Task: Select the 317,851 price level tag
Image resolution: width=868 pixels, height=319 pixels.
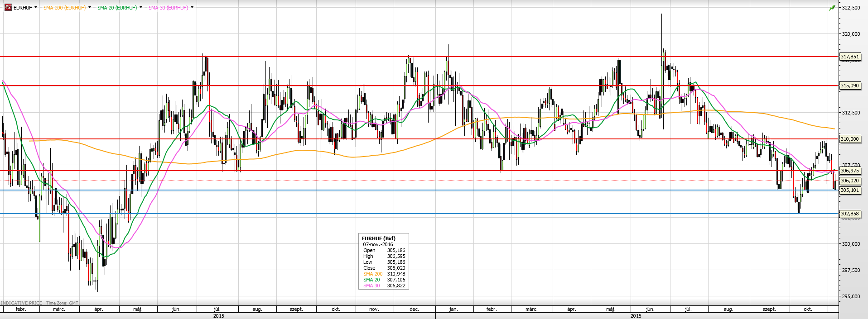Action: point(850,57)
